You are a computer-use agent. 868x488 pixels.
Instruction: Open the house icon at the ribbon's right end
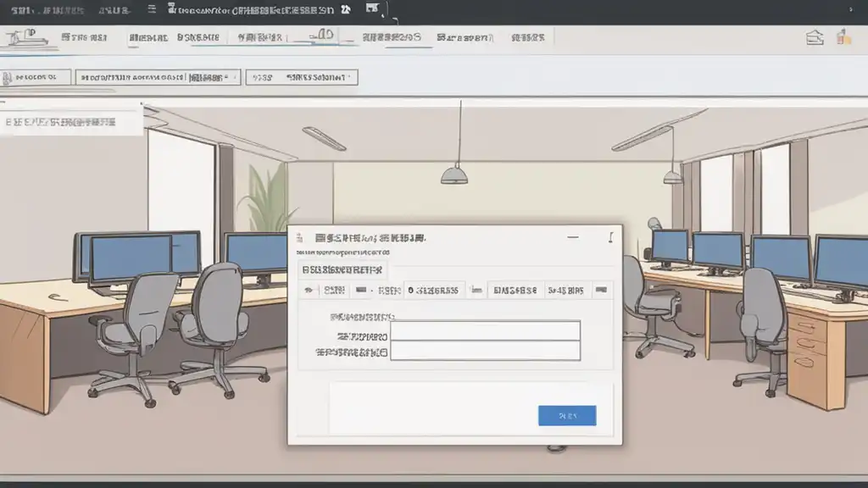815,37
